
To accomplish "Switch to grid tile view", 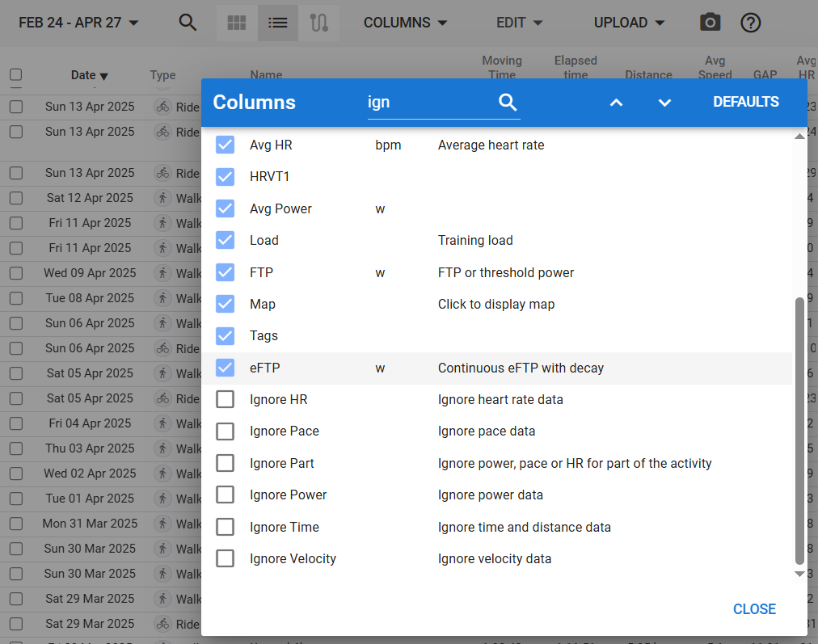I will click(x=237, y=23).
